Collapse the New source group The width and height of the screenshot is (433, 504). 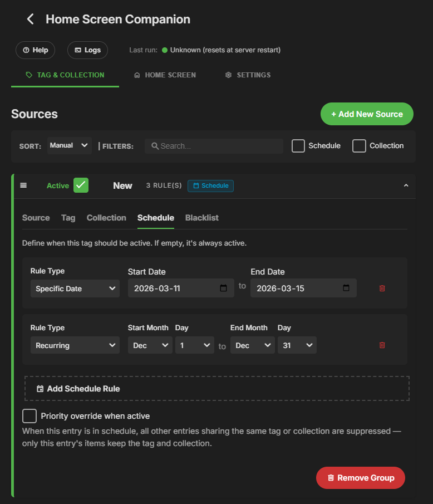point(406,185)
